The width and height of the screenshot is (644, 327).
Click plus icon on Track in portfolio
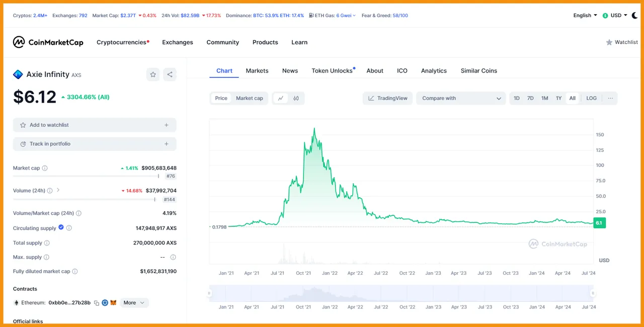click(x=167, y=144)
